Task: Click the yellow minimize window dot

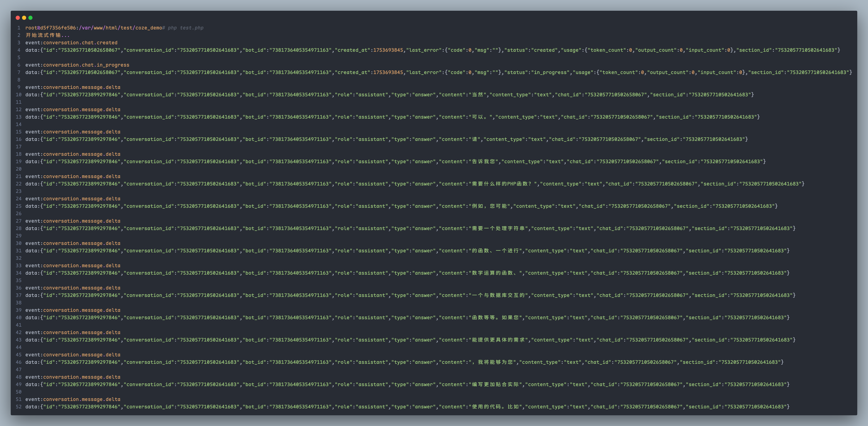Action: click(x=24, y=18)
